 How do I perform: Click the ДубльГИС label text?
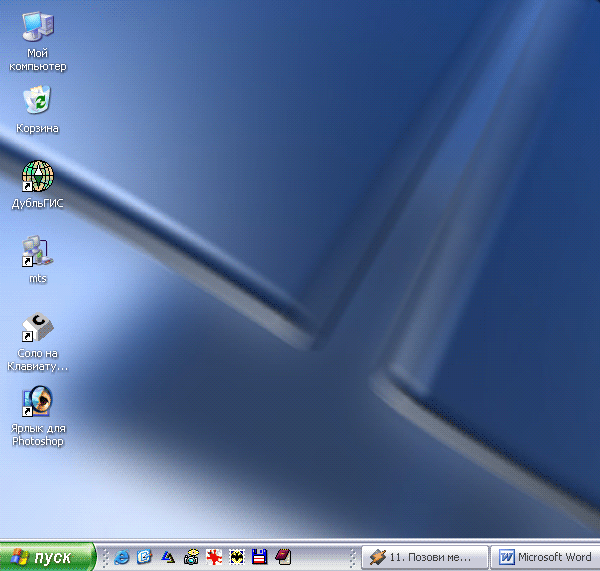point(38,203)
